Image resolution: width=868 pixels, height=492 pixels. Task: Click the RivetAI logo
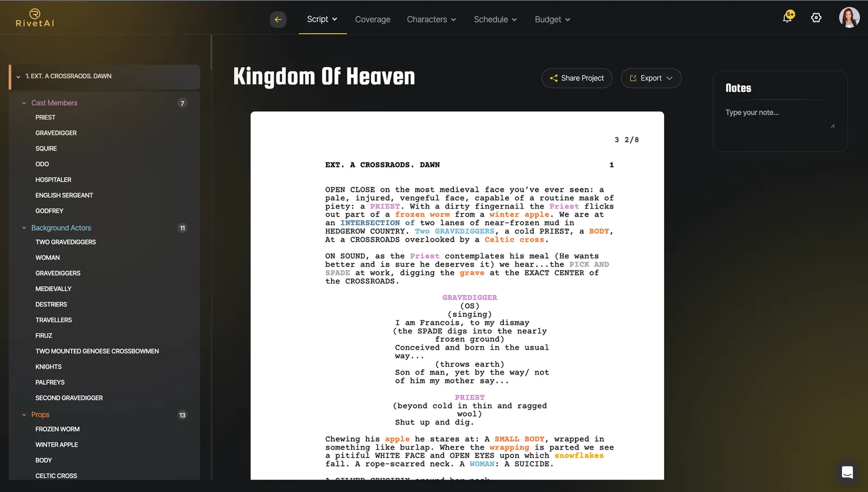[35, 18]
